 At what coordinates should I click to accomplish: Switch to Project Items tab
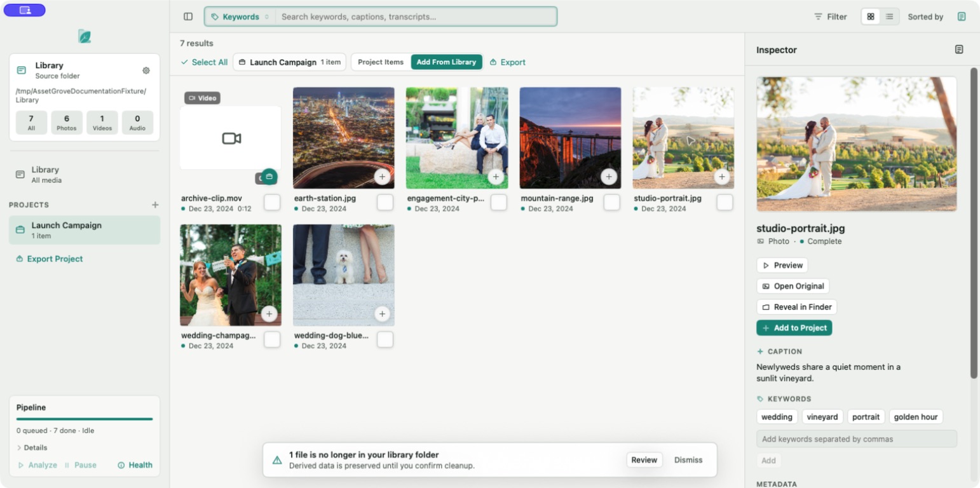tap(381, 62)
